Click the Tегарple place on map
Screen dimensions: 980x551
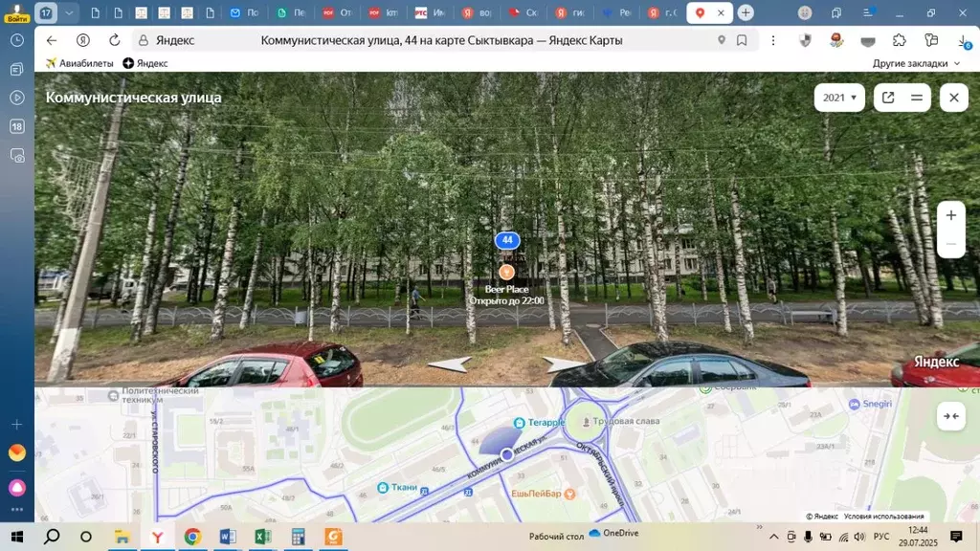540,423
